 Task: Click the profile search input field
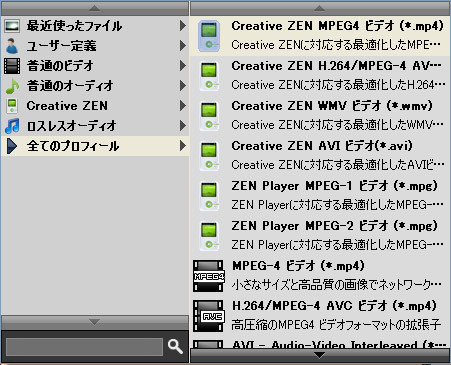[84, 347]
